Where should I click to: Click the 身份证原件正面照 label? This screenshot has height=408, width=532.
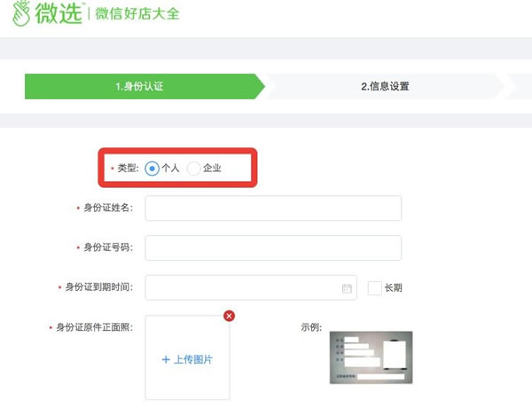[94, 327]
